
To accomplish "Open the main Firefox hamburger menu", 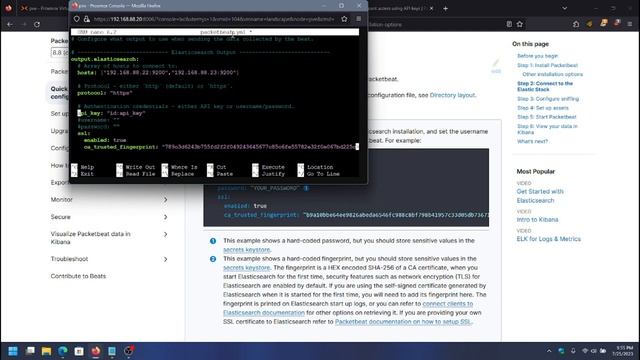I will pos(630,24).
